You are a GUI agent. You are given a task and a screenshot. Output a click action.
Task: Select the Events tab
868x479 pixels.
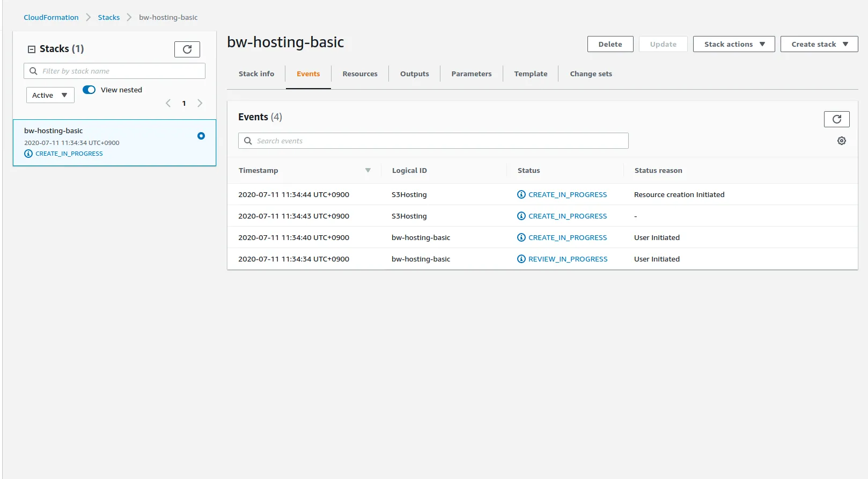pos(308,74)
